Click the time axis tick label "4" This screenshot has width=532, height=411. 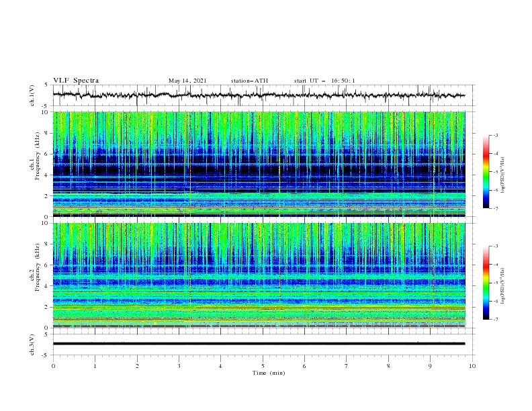point(220,366)
